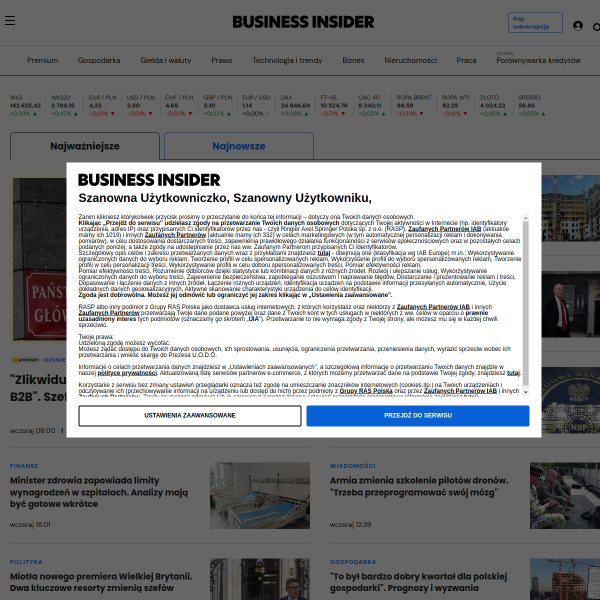This screenshot has height=600, width=600.
Task: Click the FT-SE index quote
Action: [x=334, y=105]
